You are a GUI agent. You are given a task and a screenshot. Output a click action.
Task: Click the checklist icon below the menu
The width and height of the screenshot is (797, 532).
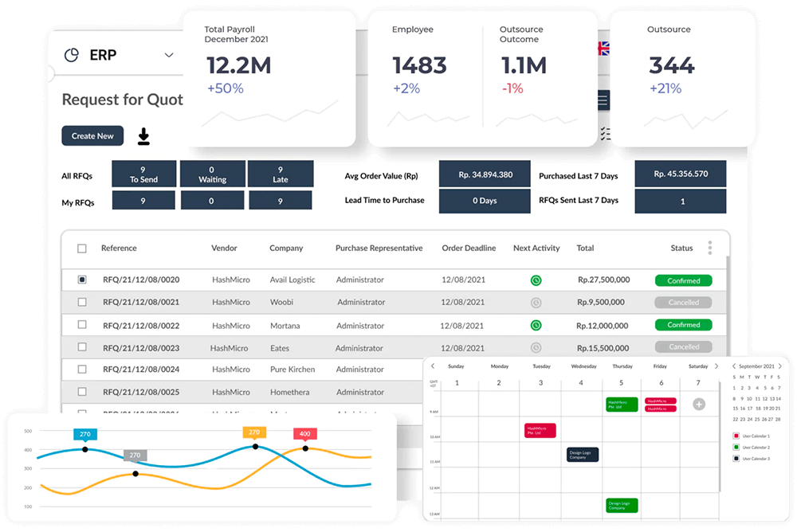(x=604, y=134)
